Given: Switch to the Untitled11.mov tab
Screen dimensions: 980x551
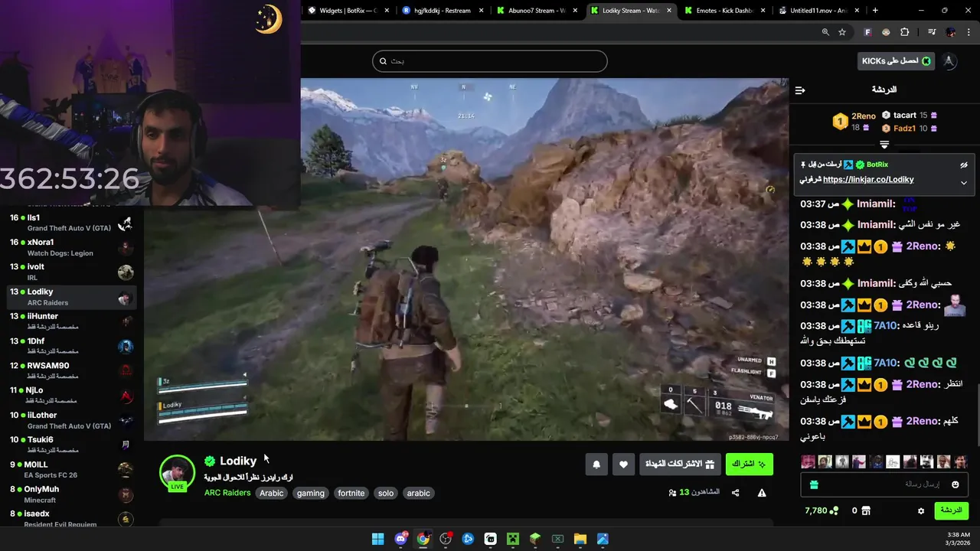Looking at the screenshot, I should point(818,11).
